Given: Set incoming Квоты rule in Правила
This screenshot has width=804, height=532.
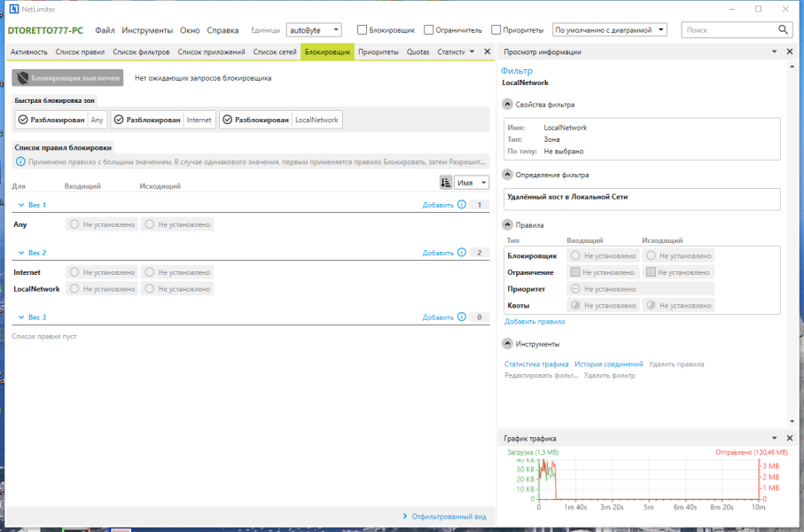Looking at the screenshot, I should point(603,305).
